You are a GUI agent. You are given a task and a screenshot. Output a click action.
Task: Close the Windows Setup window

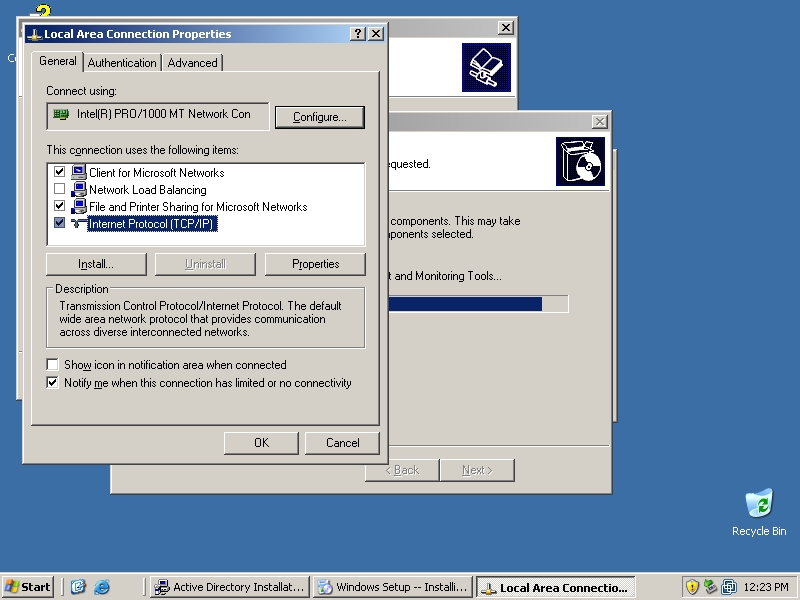coord(599,121)
